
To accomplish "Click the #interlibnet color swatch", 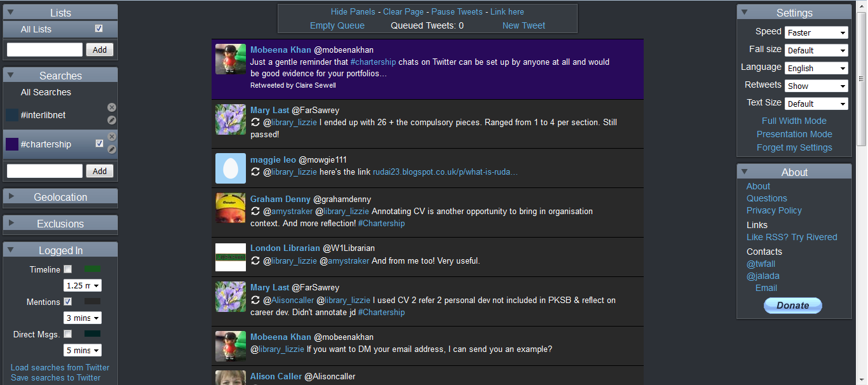I will 12,115.
